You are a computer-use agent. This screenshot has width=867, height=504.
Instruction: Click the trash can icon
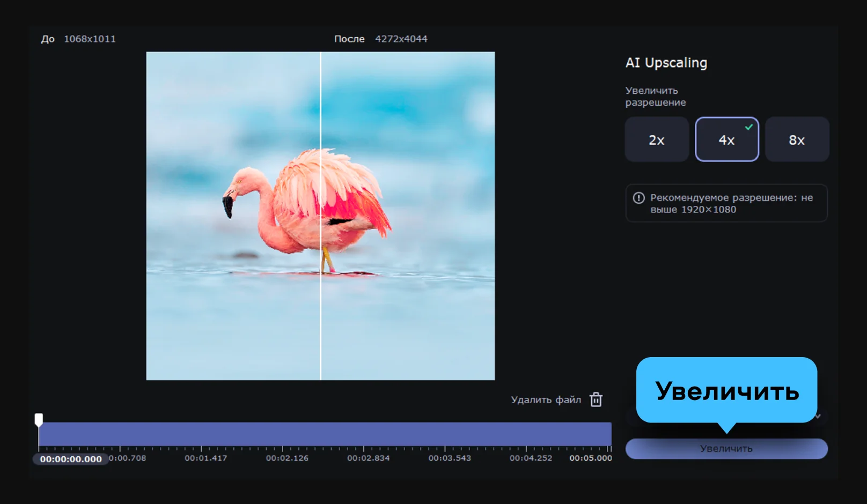point(596,399)
